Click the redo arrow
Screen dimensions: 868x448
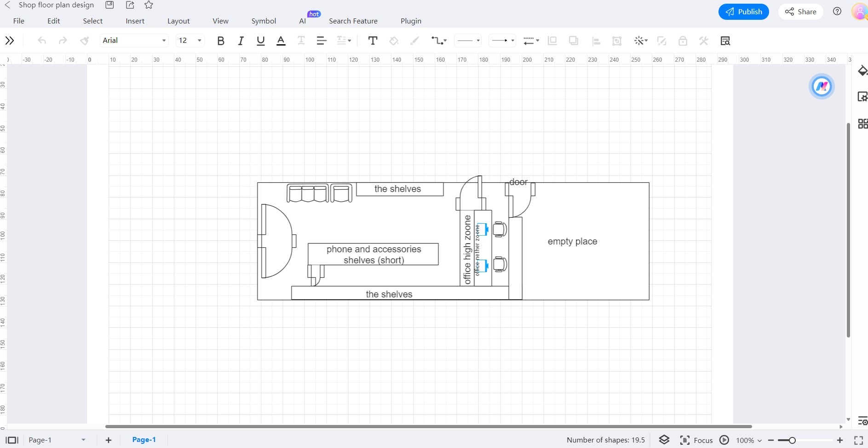point(63,41)
